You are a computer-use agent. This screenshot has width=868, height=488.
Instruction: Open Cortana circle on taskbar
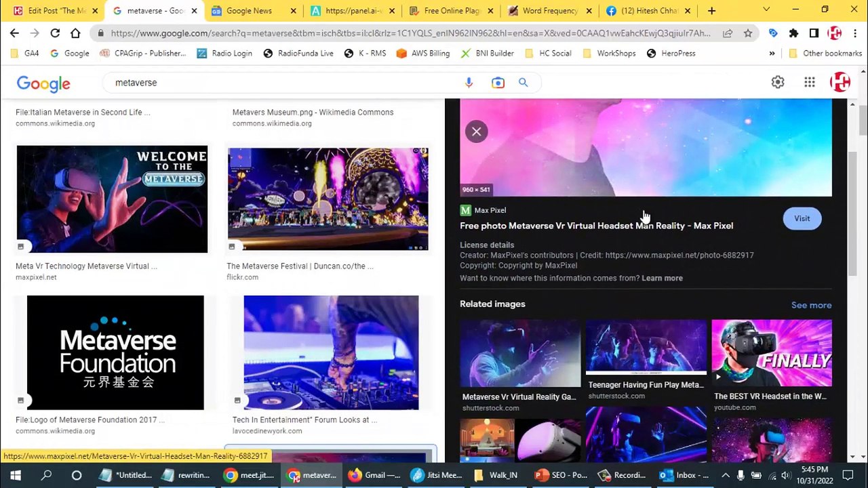coord(77,475)
